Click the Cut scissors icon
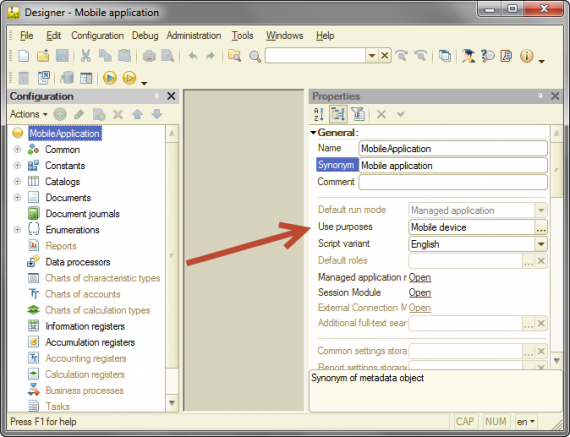 tap(86, 56)
